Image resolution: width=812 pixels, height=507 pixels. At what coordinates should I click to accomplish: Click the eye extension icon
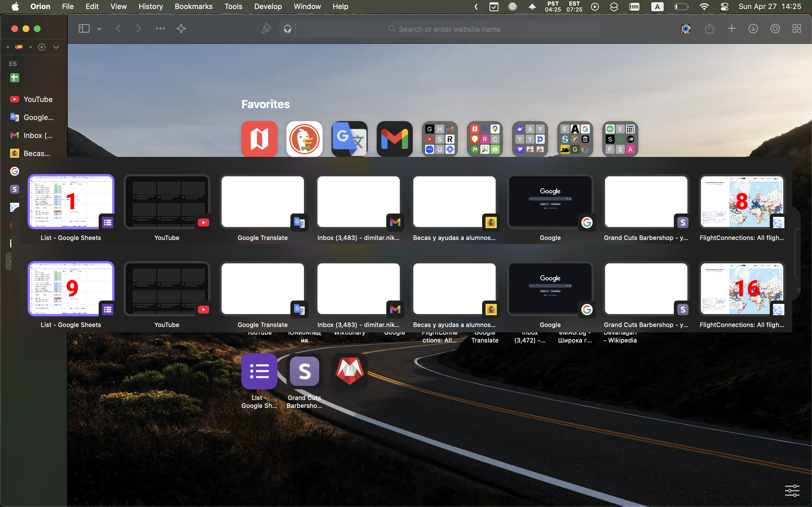(x=685, y=29)
